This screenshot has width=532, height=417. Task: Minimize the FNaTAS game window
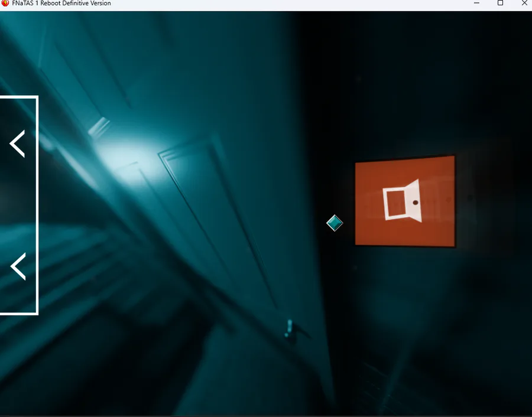click(x=476, y=3)
